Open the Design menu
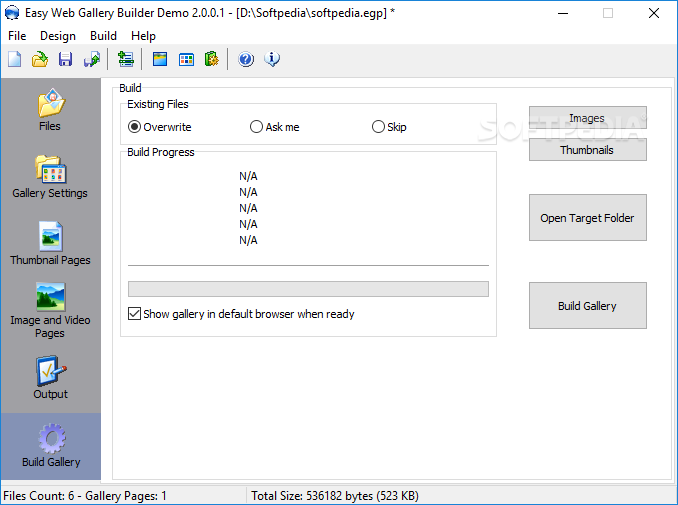This screenshot has height=505, width=678. (x=58, y=36)
